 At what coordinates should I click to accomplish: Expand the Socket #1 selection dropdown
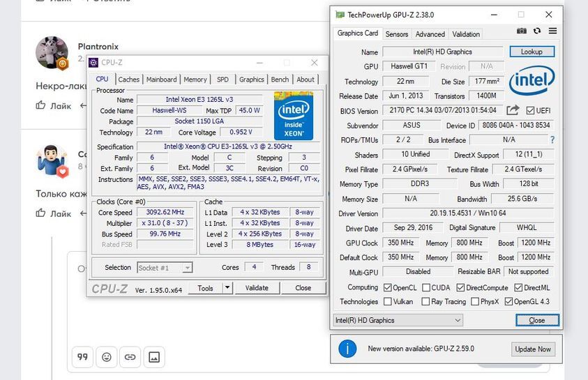187,268
